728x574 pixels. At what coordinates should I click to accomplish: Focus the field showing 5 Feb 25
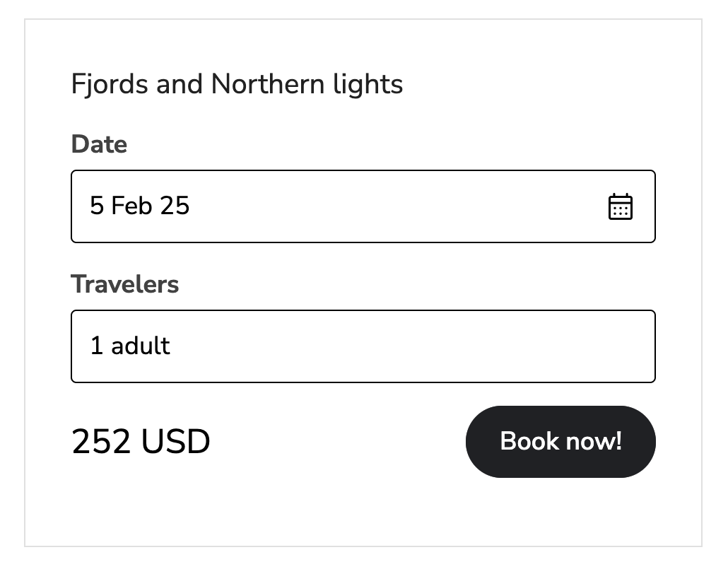(x=363, y=206)
